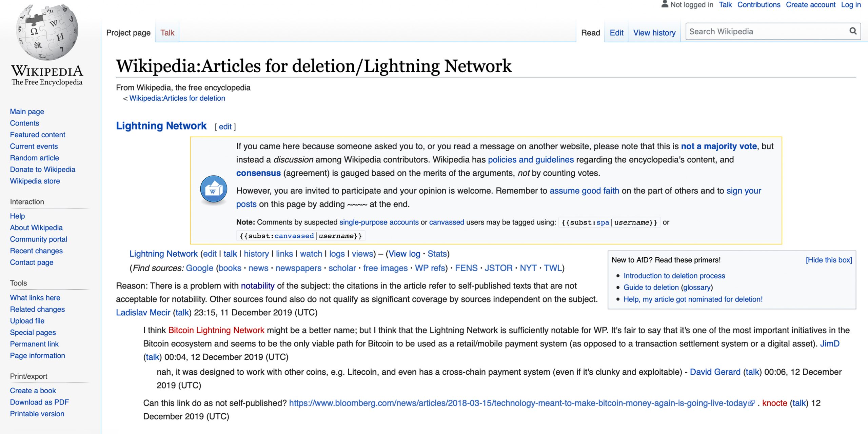Follow the 'not a majority vote' link
This screenshot has height=434, width=868.
[x=718, y=146]
